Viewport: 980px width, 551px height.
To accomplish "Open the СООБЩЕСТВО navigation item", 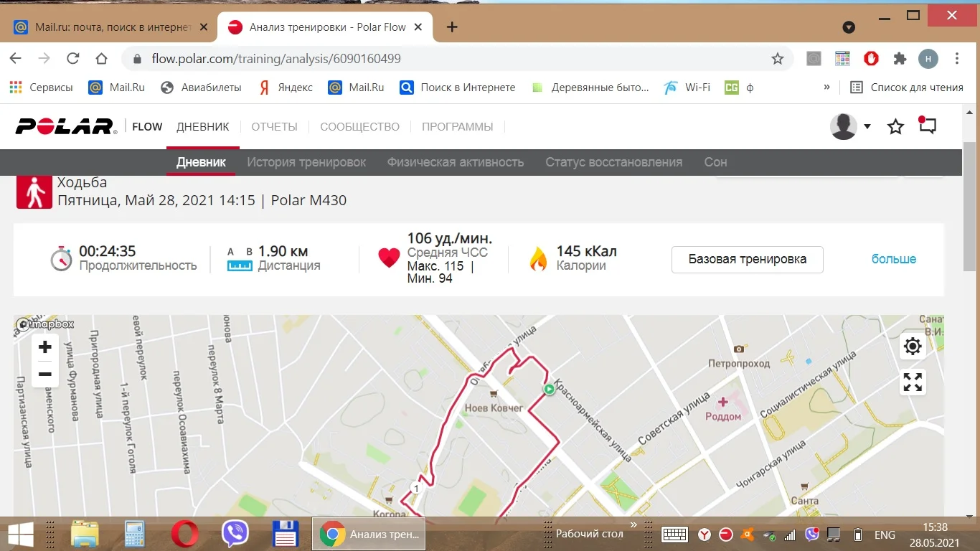I will pyautogui.click(x=359, y=127).
